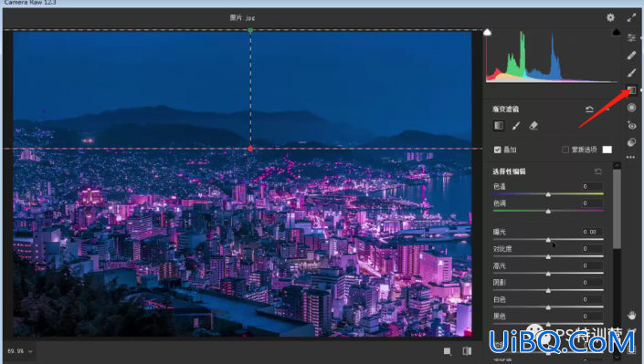Image resolution: width=644 pixels, height=364 pixels.
Task: Open the Edit panel sliders icon
Action: coord(632,37)
